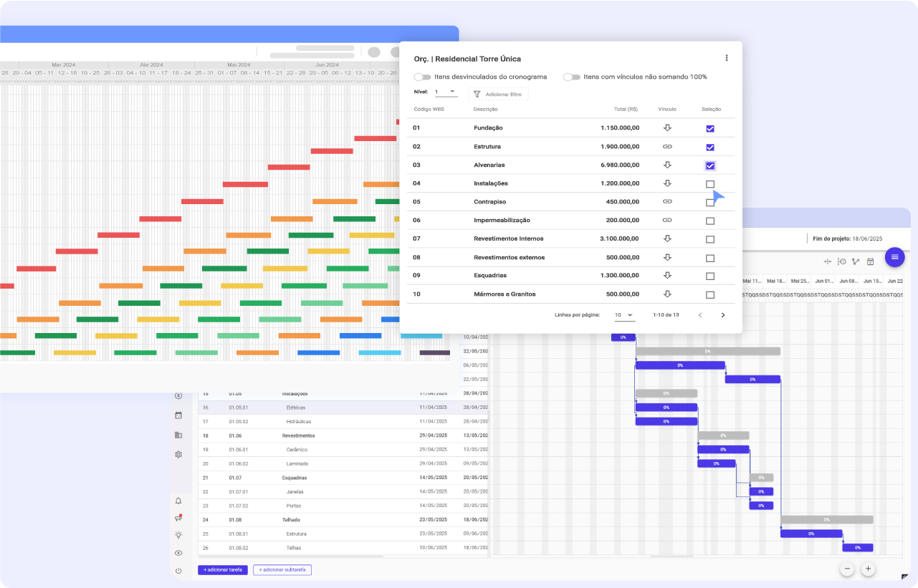This screenshot has width=918, height=588.
Task: Open the Nível dropdown
Action: pyautogui.click(x=446, y=92)
